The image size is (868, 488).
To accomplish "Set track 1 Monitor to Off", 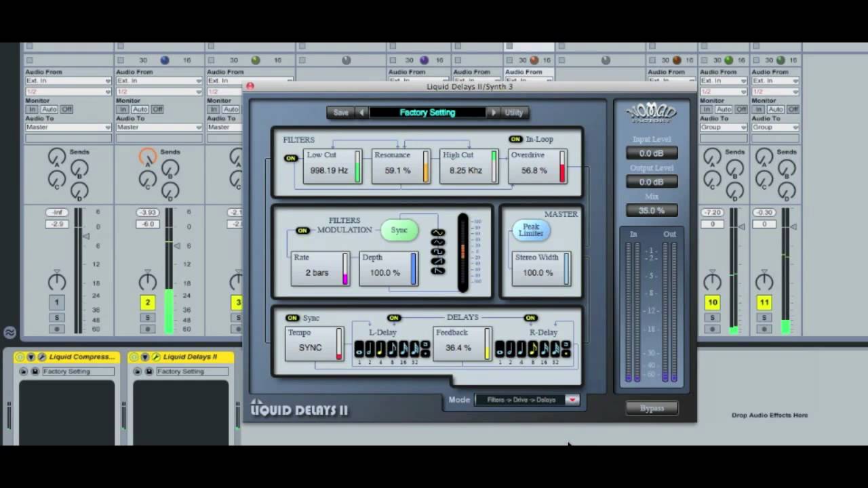I will pyautogui.click(x=66, y=109).
